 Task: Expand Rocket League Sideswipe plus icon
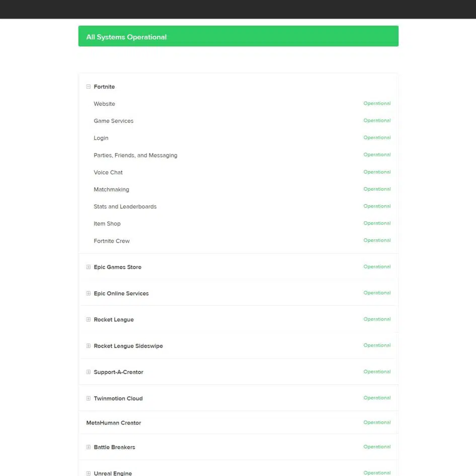coord(89,346)
